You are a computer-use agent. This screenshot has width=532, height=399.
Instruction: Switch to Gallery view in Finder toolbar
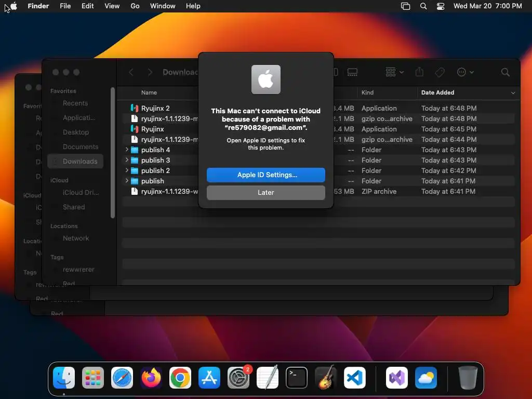point(353,72)
